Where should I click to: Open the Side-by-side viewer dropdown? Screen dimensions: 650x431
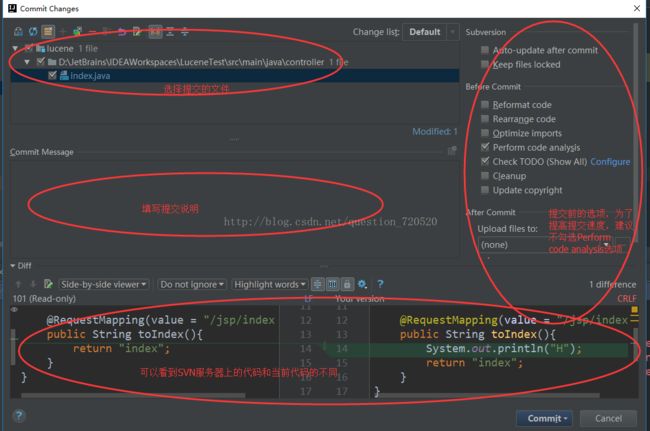(x=103, y=284)
